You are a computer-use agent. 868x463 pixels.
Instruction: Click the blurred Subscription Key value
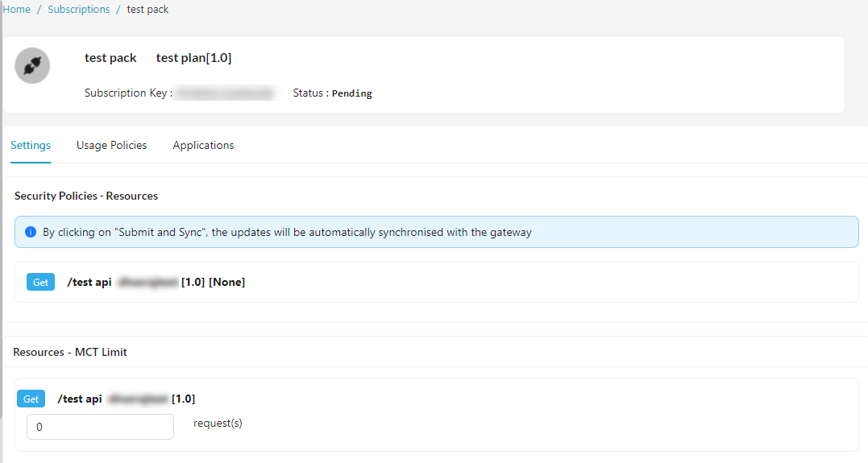226,93
